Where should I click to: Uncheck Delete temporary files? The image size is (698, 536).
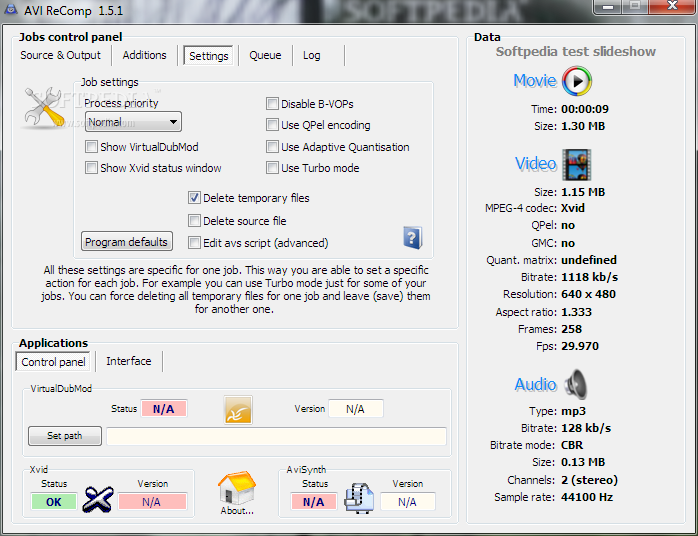tap(194, 198)
